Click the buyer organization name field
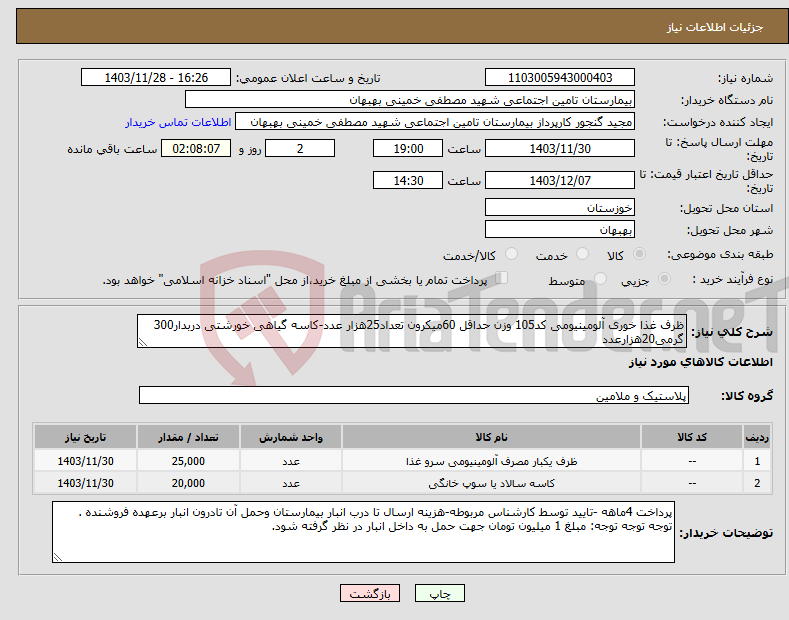 (x=410, y=100)
